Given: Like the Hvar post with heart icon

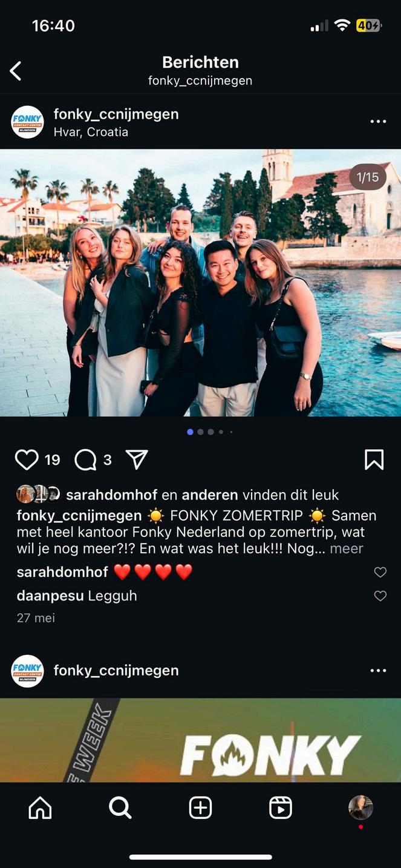Looking at the screenshot, I should coord(27,460).
